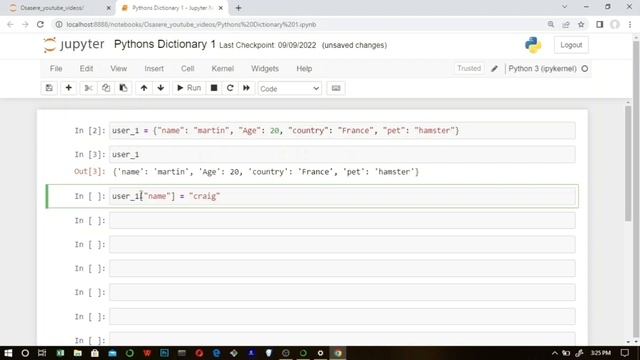This screenshot has height=360, width=640.
Task: Click cell In [2] with user_1 dictionary
Action: tap(342, 131)
